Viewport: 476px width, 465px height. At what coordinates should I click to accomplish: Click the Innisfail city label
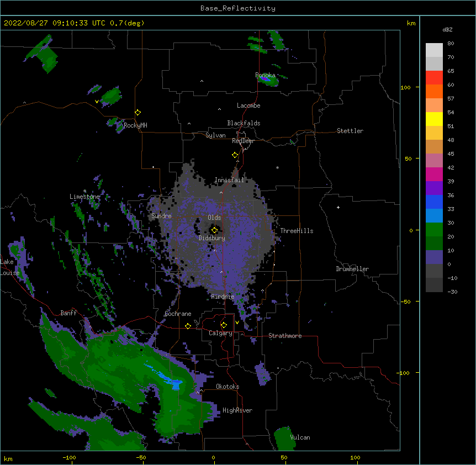click(x=229, y=180)
